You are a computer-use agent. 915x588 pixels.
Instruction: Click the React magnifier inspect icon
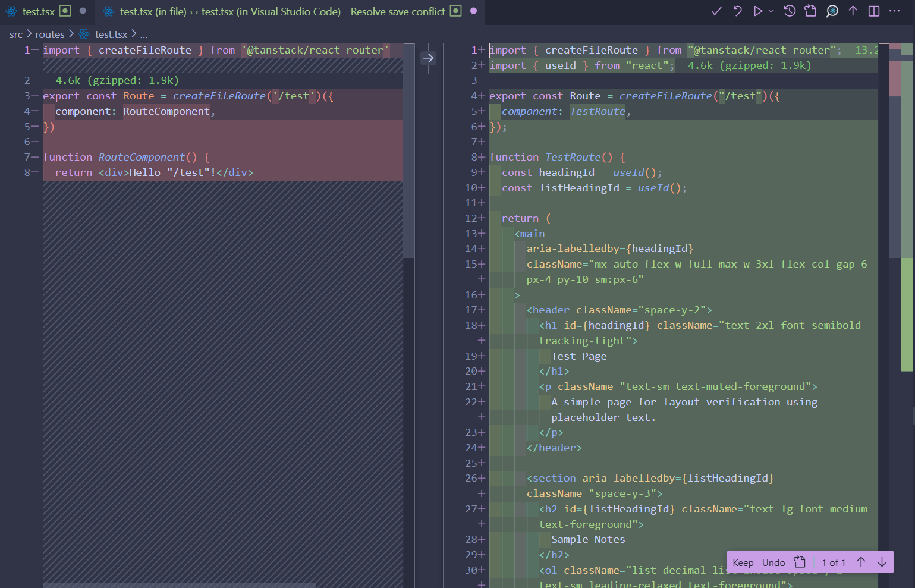click(x=832, y=11)
